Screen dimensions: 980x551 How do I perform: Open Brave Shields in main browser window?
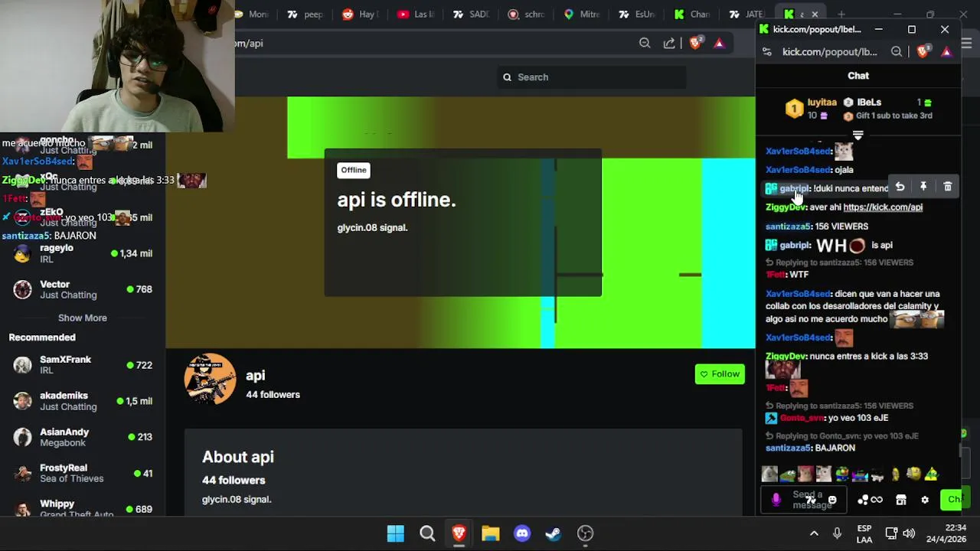point(695,43)
